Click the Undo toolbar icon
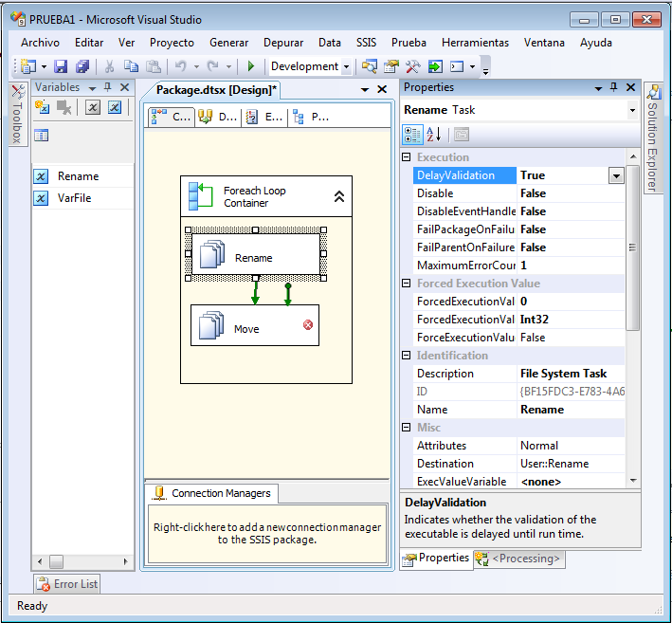 181,66
